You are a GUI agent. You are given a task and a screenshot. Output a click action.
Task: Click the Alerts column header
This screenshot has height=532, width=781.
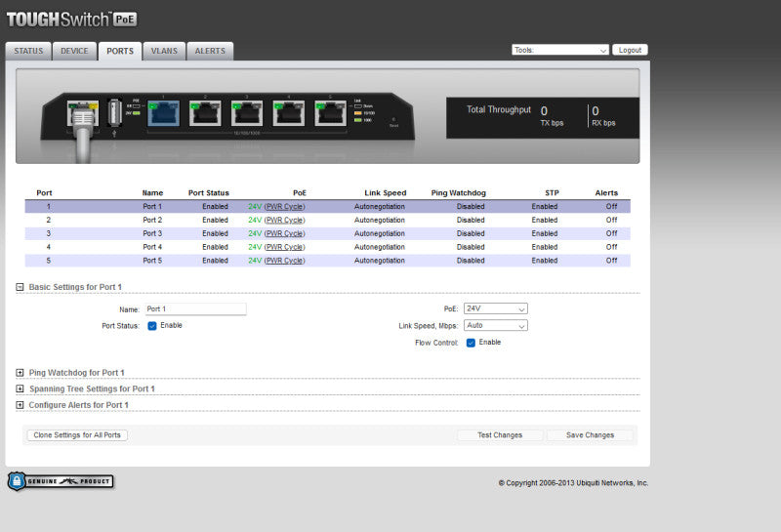point(606,192)
